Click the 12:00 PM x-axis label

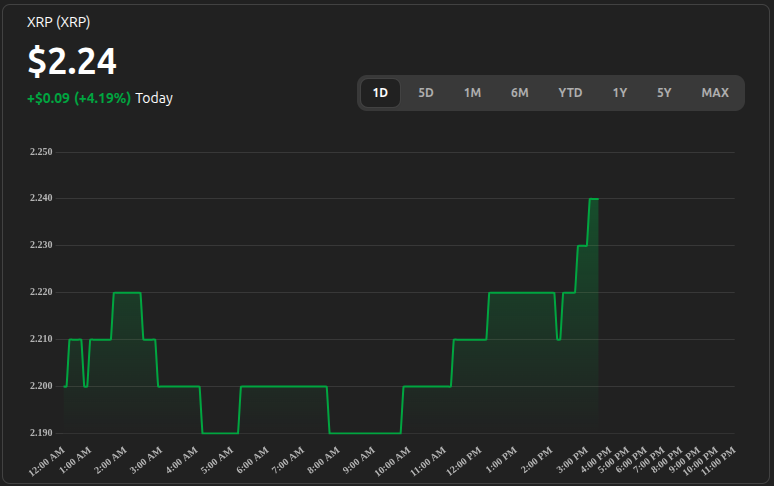[x=464, y=461]
